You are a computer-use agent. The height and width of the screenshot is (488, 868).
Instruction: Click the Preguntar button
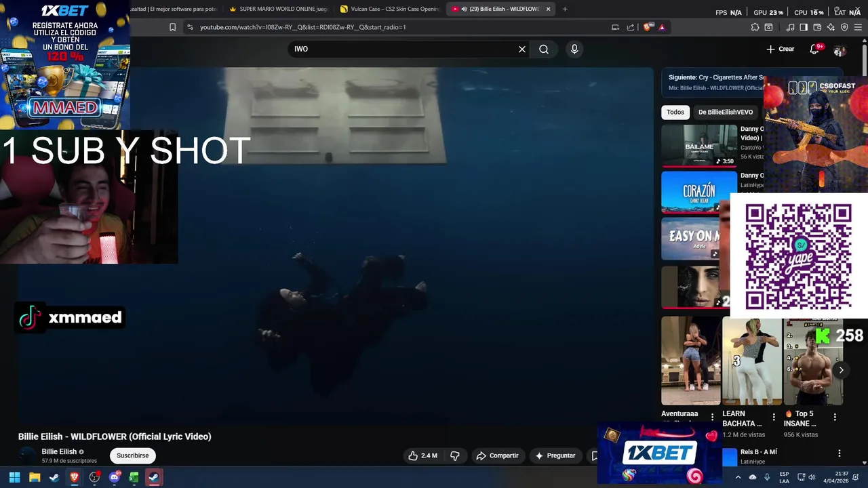point(555,455)
